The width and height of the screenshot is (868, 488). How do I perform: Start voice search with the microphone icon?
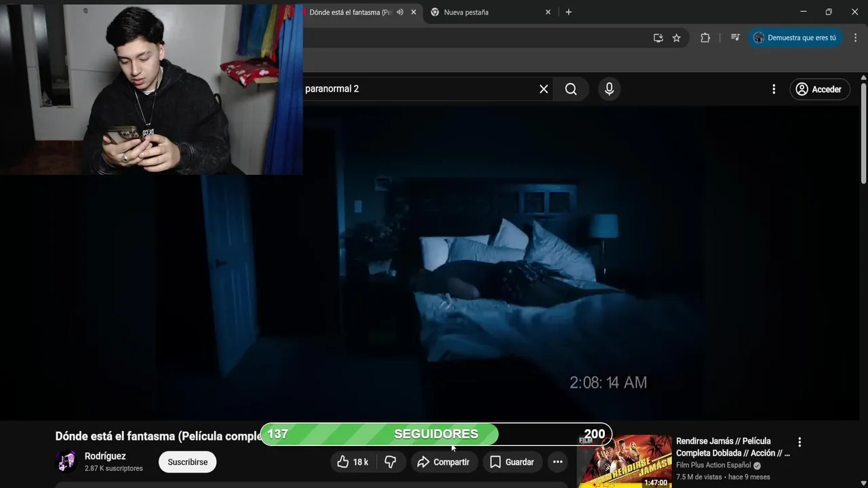[x=609, y=89]
